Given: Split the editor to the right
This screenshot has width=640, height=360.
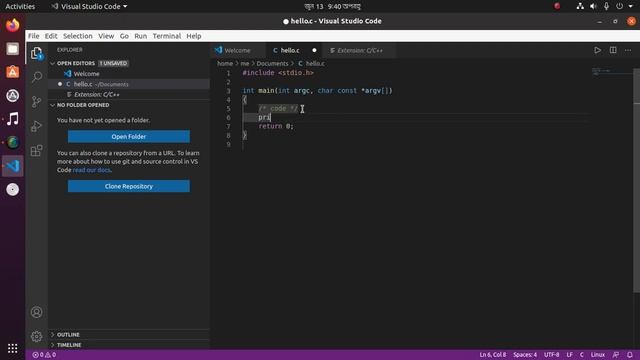Looking at the screenshot, I should [x=613, y=50].
